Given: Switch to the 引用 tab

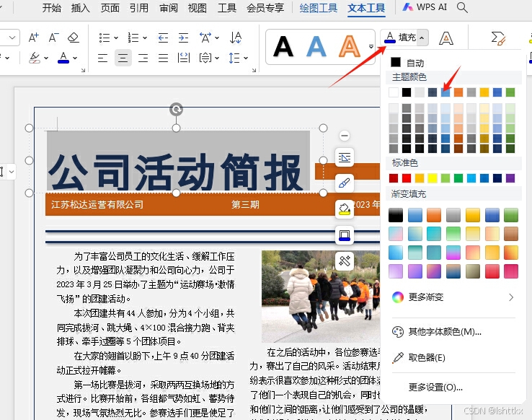Looking at the screenshot, I should tap(139, 7).
